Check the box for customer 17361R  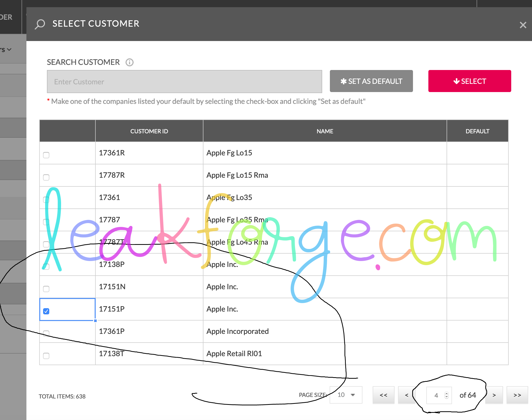(46, 155)
